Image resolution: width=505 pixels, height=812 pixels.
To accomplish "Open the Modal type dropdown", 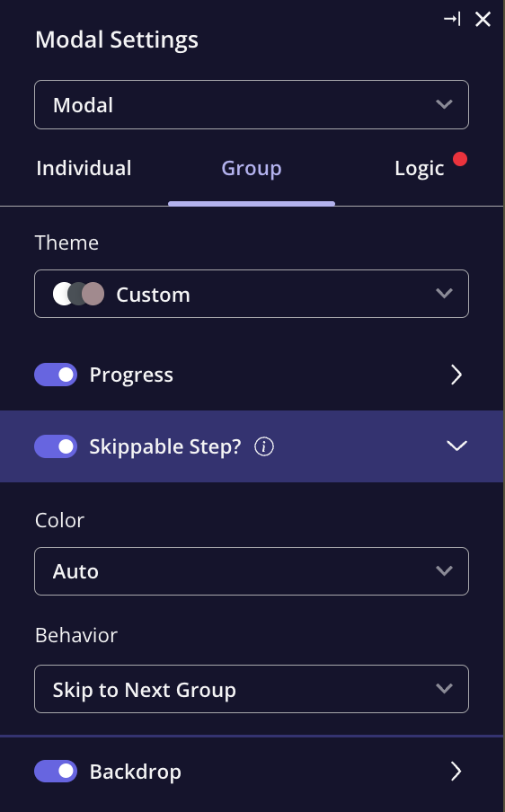I will pyautogui.click(x=252, y=104).
